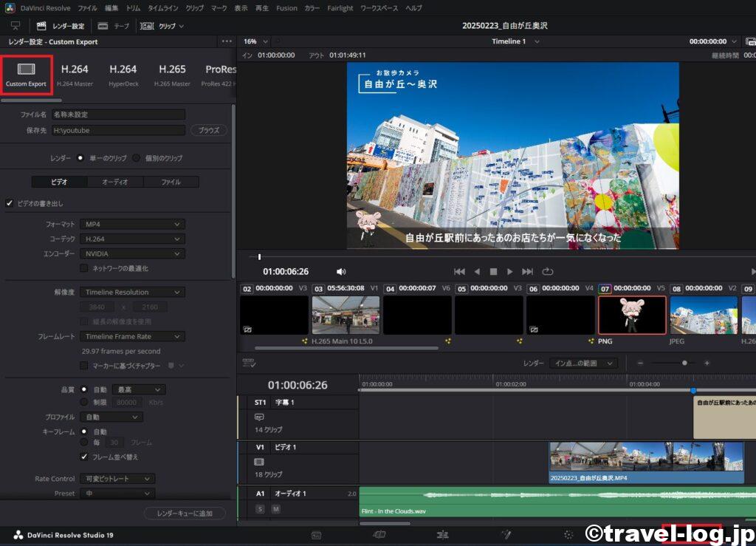This screenshot has width=756, height=546.
Task: Open the コーデック H.264 dropdown
Action: coord(132,239)
